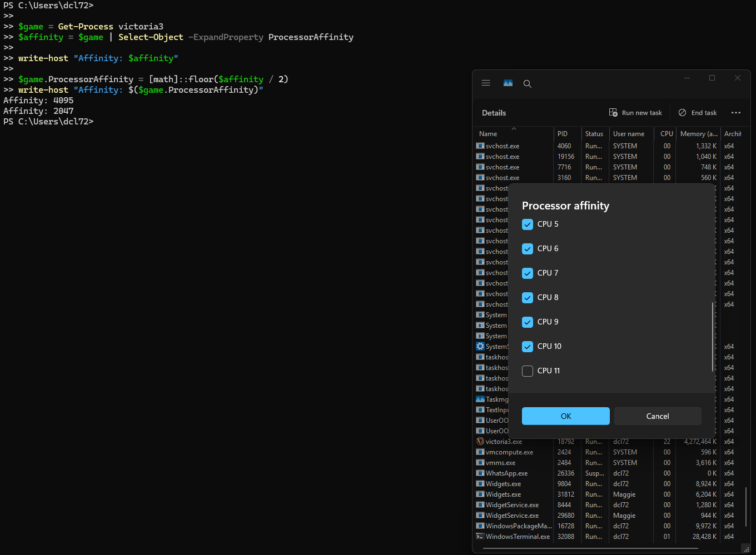Cancel the Processor affinity dialog
The width and height of the screenshot is (756, 555).
coord(658,416)
